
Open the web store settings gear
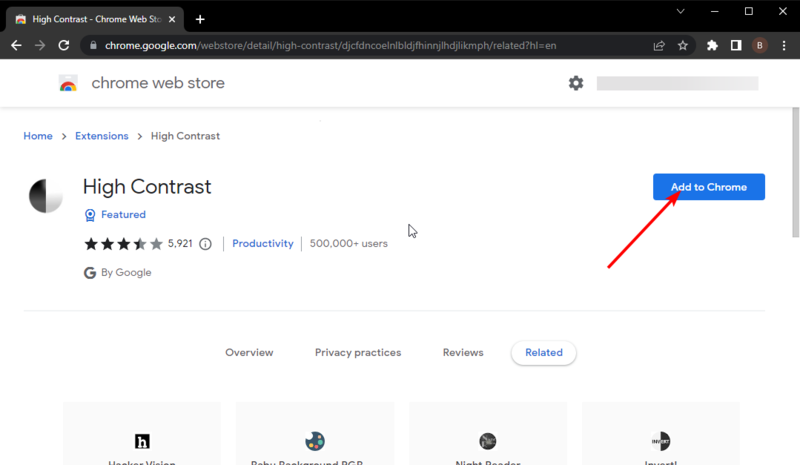coord(576,83)
